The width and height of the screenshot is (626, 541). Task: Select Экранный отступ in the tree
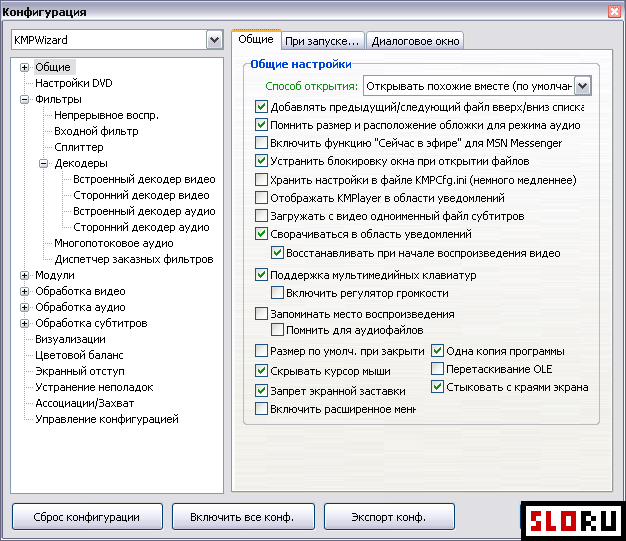80,371
